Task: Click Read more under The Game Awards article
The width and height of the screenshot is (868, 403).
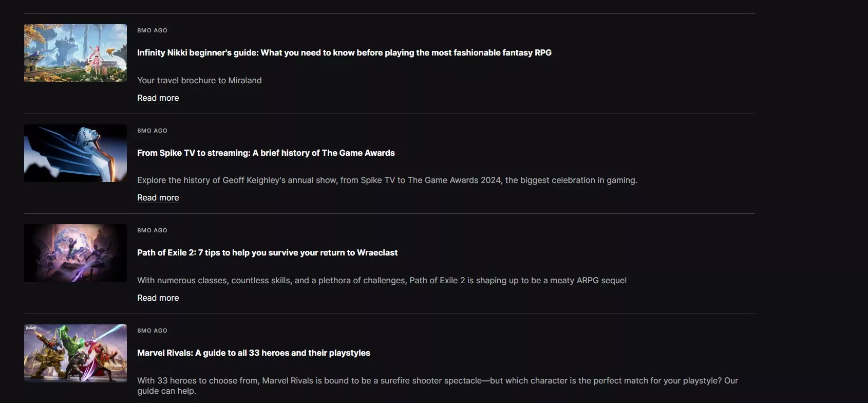Action: pos(158,197)
